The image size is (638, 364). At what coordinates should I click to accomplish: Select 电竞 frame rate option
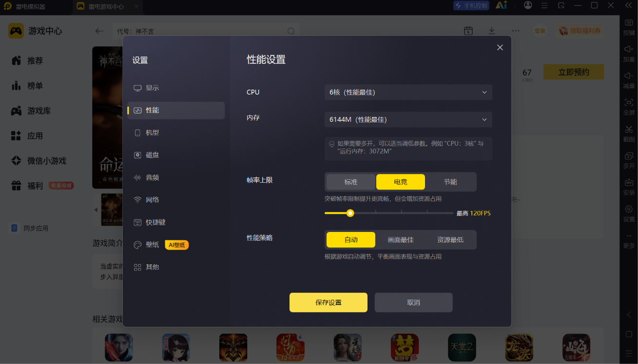point(401,182)
